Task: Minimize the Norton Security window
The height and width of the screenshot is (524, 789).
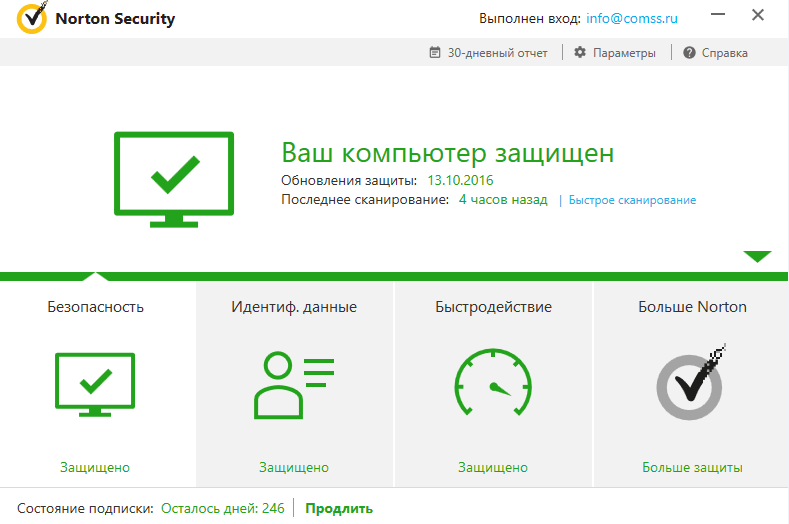Action: click(718, 15)
